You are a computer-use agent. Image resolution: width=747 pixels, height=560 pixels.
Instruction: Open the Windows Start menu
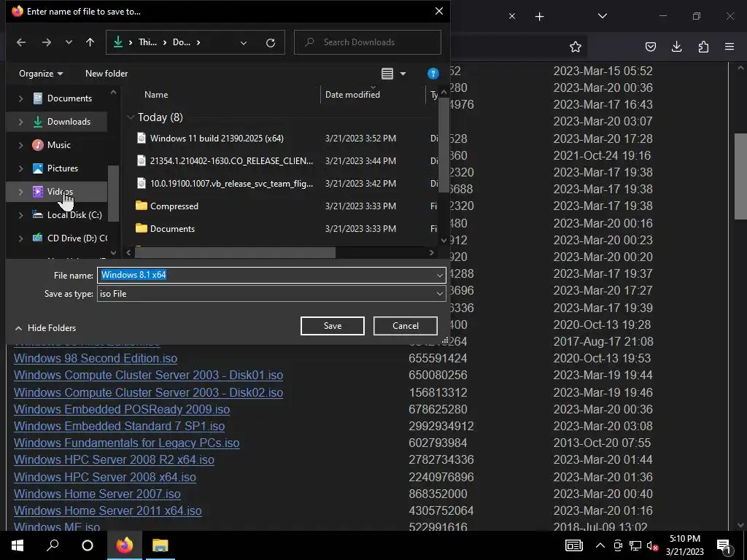(x=18, y=545)
